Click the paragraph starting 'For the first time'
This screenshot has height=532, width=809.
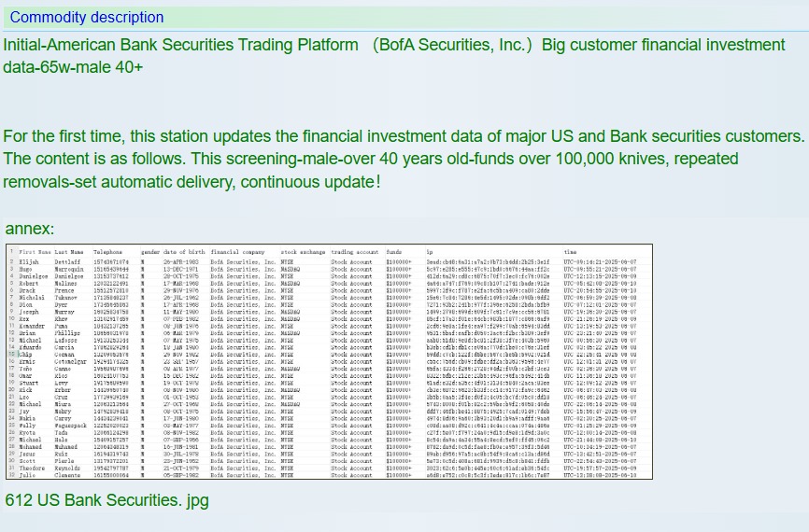404,159
